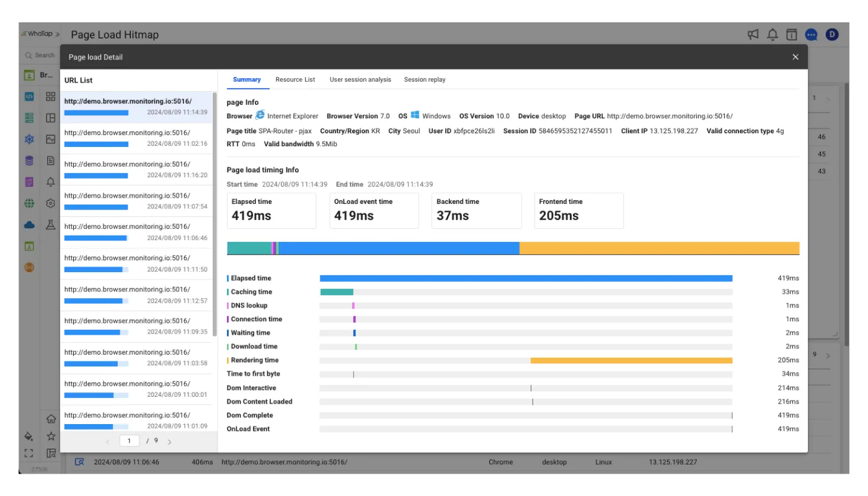Go to next URL list page
The image size is (868, 496).
[x=169, y=441]
